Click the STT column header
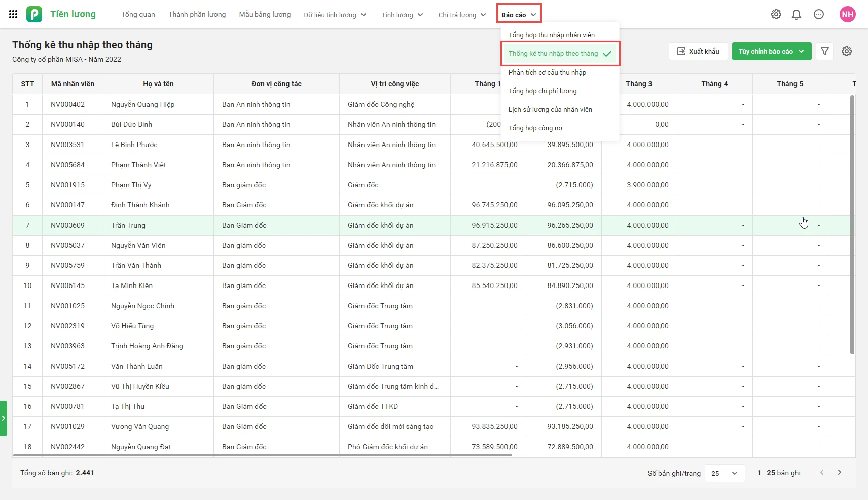The width and height of the screenshot is (868, 500). tap(27, 84)
